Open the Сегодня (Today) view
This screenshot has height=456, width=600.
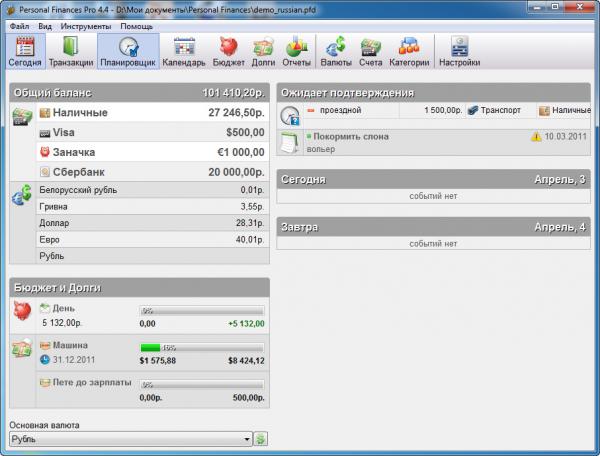25,52
